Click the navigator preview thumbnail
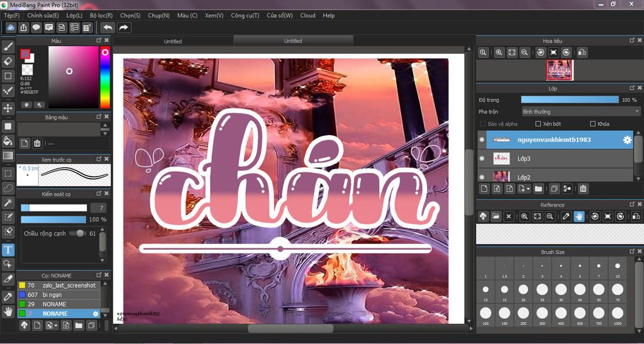644x344 pixels. coord(560,70)
